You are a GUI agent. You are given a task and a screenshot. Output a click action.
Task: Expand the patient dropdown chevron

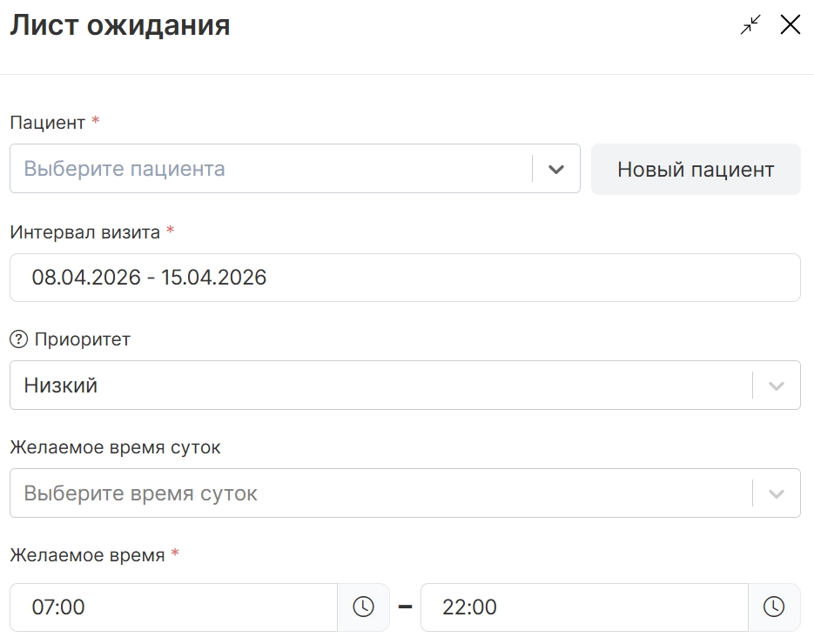[x=556, y=169]
